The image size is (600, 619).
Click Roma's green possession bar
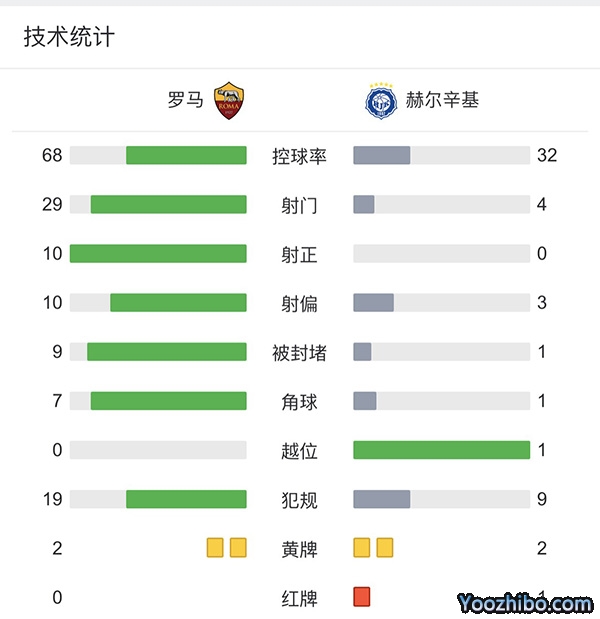click(x=186, y=155)
